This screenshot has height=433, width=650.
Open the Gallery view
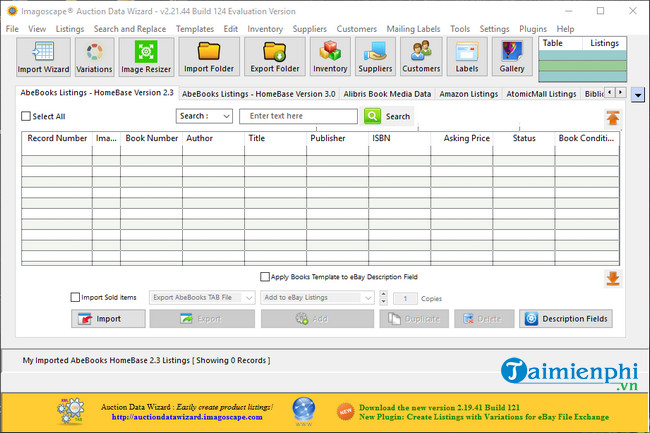511,57
